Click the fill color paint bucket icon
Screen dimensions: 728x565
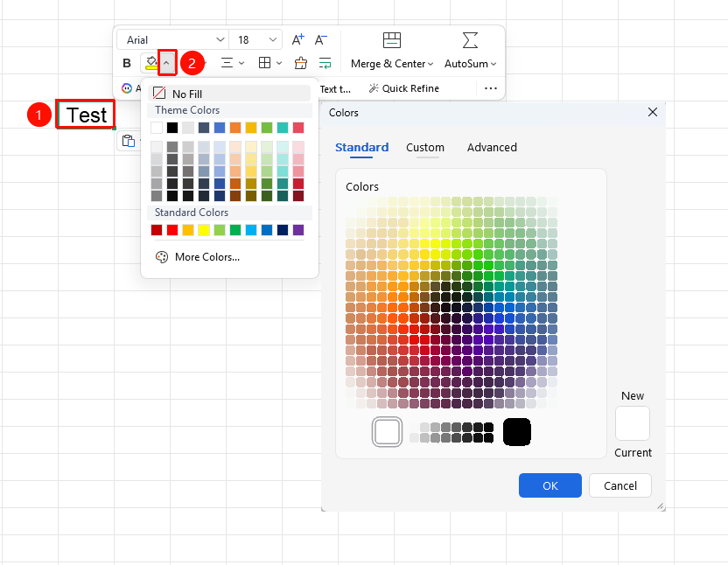151,63
